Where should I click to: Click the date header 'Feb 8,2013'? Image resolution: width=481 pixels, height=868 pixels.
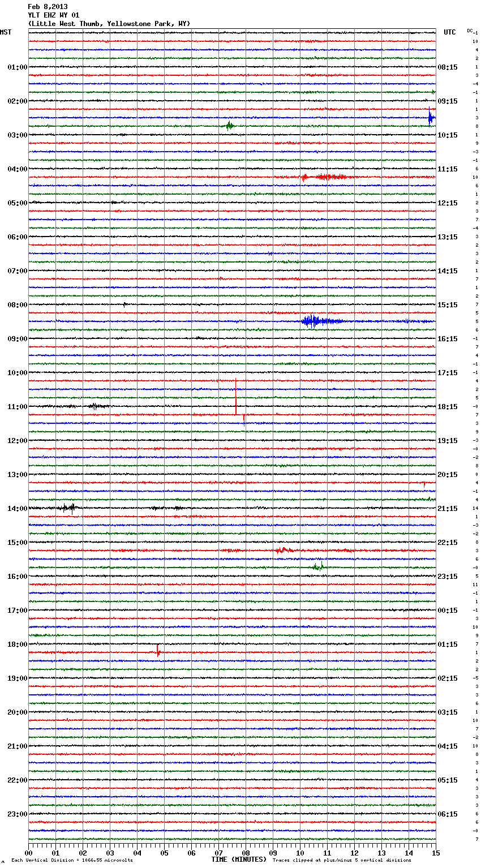[x=48, y=7]
